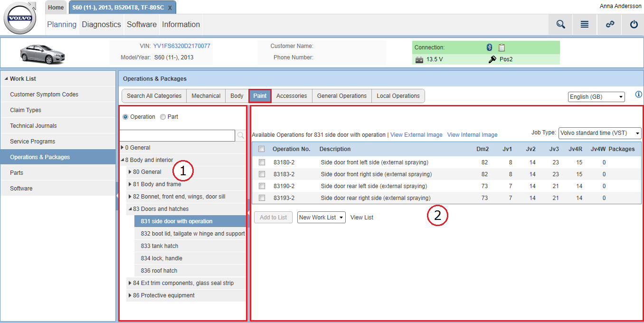This screenshot has height=323, width=644.
Task: Select 834 lock, handle tree item
Action: tap(190, 258)
